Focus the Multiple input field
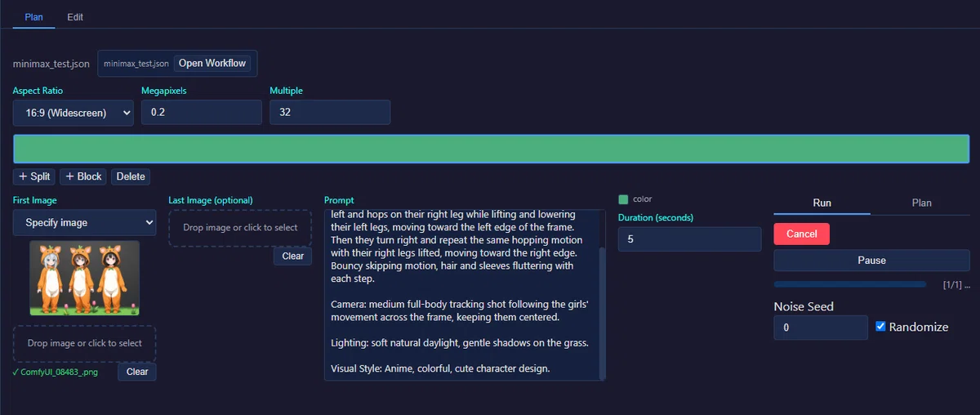The height and width of the screenshot is (415, 980). coord(330,113)
